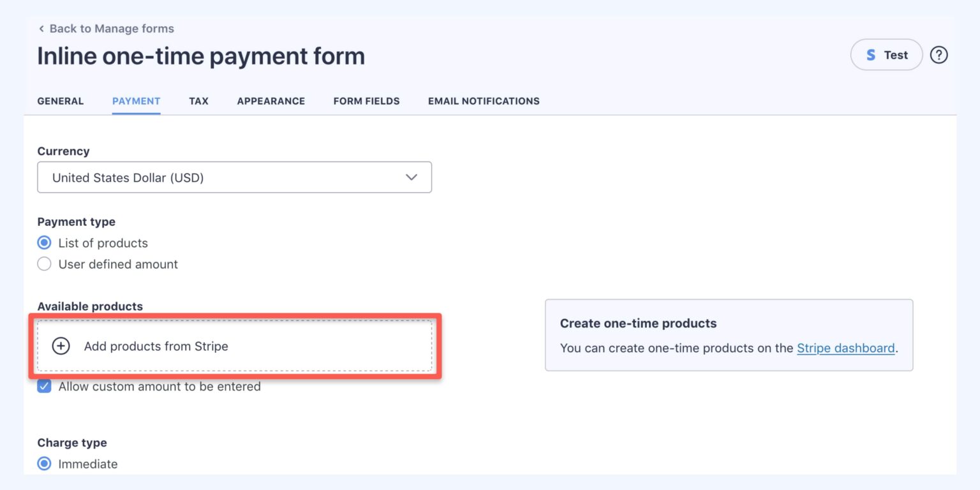Click the back chevron beside Manage forms
The height and width of the screenshot is (490, 980).
point(41,29)
